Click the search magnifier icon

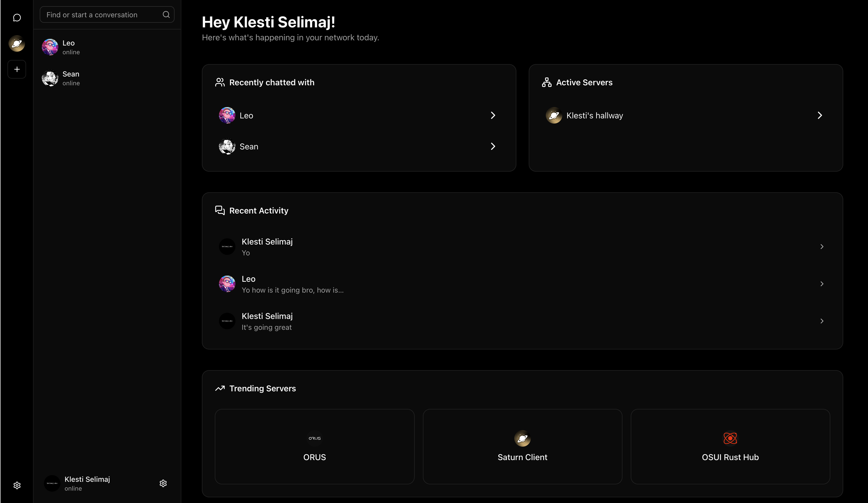(x=166, y=14)
